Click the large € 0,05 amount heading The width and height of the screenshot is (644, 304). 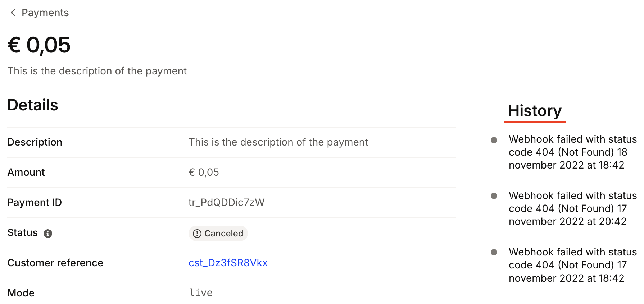tap(39, 45)
